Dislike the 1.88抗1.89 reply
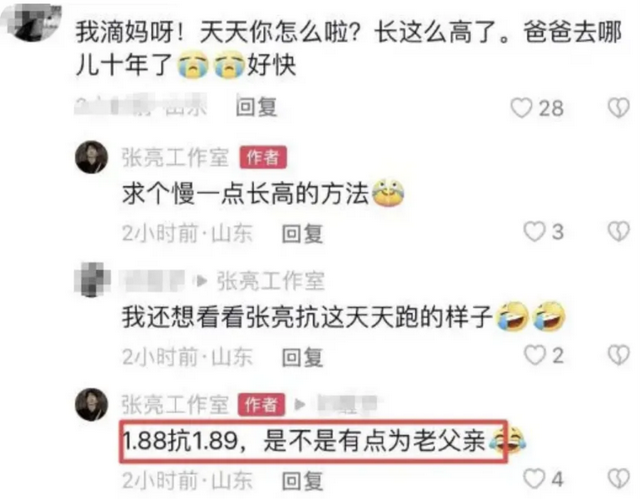The height and width of the screenshot is (499, 640). pyautogui.click(x=619, y=479)
